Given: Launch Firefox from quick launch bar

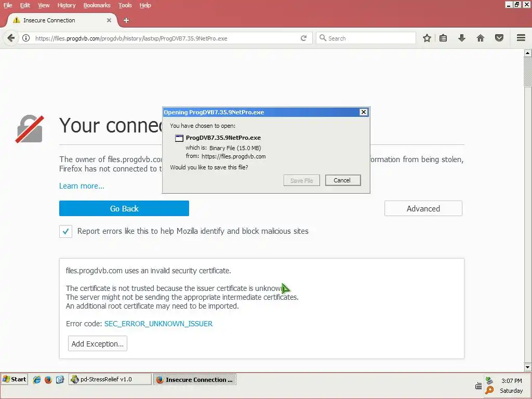Looking at the screenshot, I should (48, 380).
